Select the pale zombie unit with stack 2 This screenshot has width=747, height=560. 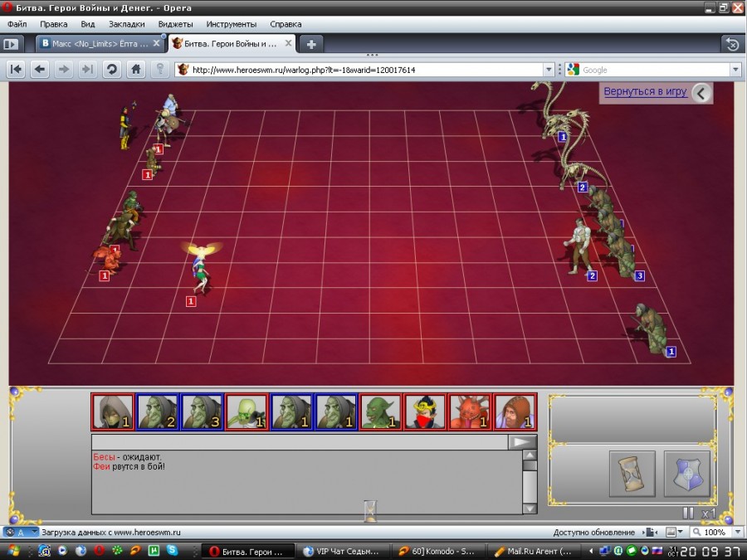click(580, 246)
